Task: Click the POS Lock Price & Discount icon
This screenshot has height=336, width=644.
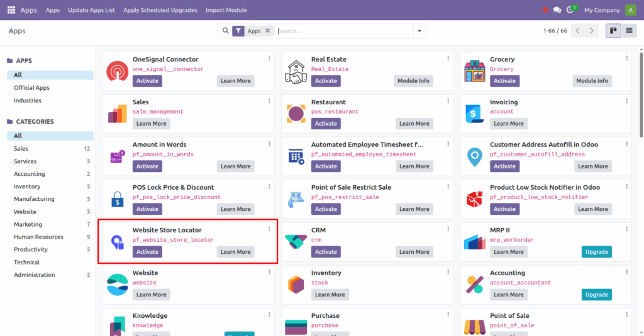Action: click(118, 199)
